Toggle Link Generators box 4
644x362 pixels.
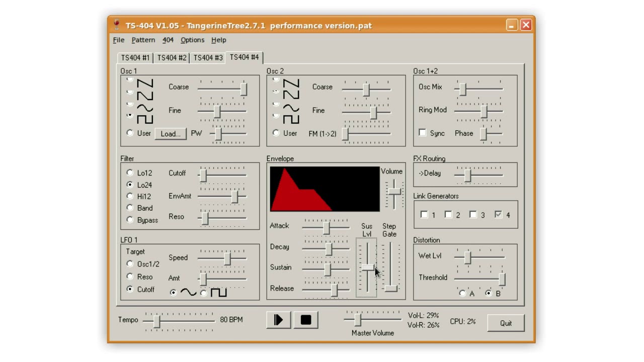coord(498,215)
